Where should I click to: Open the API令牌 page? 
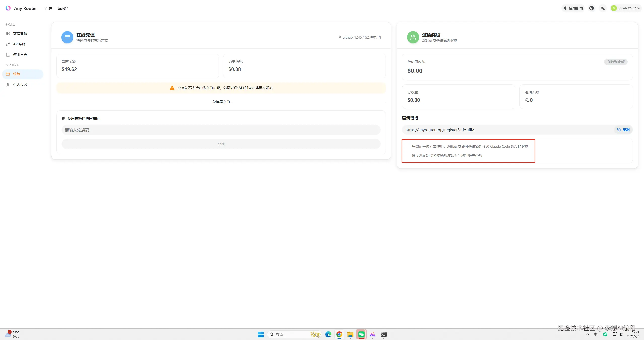pyautogui.click(x=19, y=44)
